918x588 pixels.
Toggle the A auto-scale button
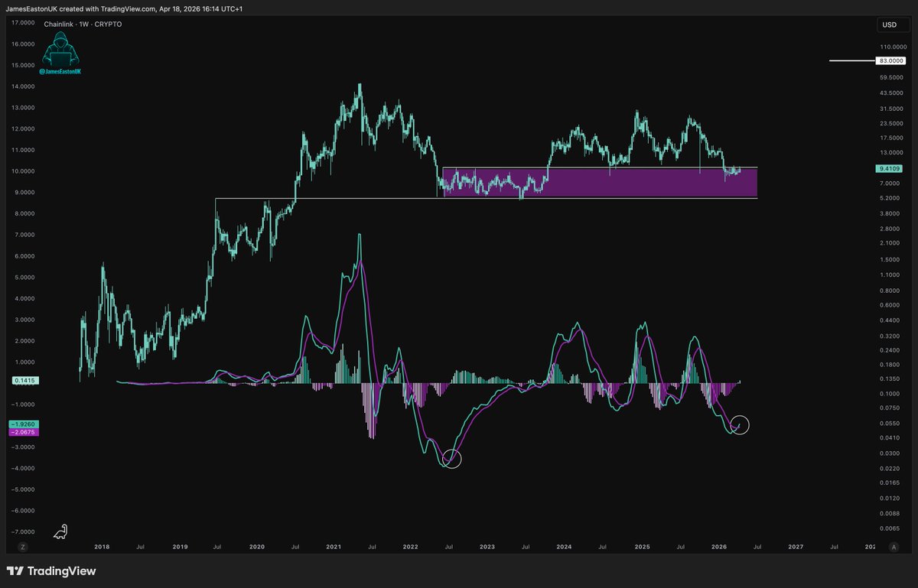click(x=894, y=547)
